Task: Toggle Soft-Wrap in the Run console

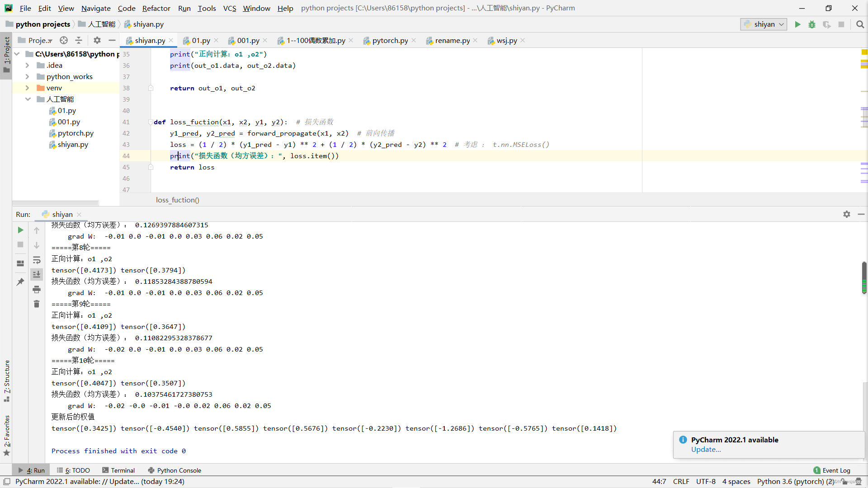Action: coord(37,260)
